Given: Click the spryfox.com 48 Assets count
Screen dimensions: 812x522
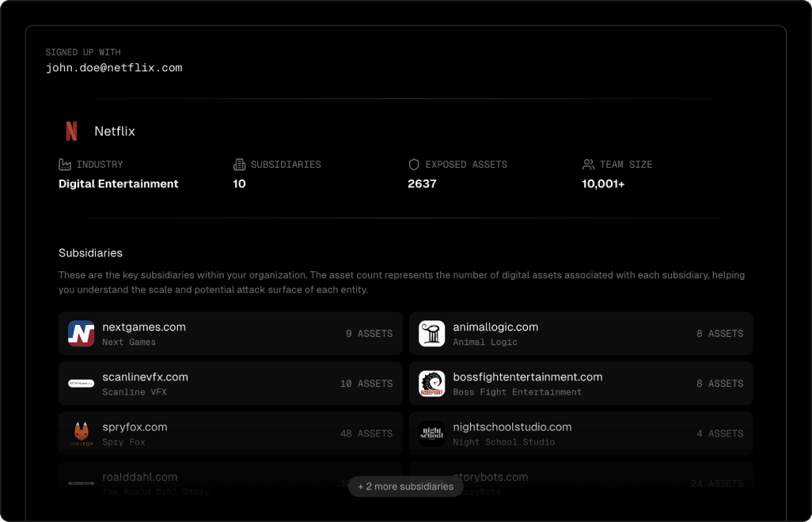Looking at the screenshot, I should coord(366,433).
